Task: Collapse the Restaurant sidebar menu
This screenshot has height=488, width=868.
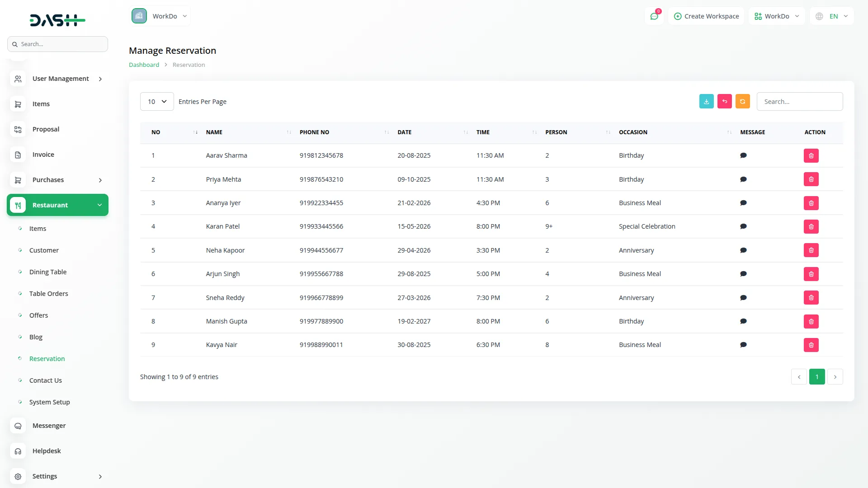Action: point(57,205)
